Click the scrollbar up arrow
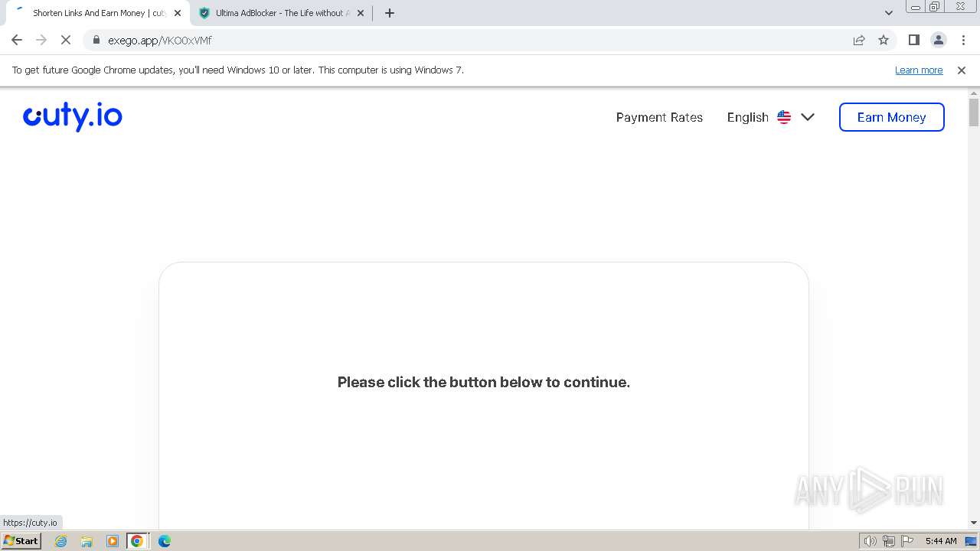Screen dimensions: 980x551 [x=974, y=93]
